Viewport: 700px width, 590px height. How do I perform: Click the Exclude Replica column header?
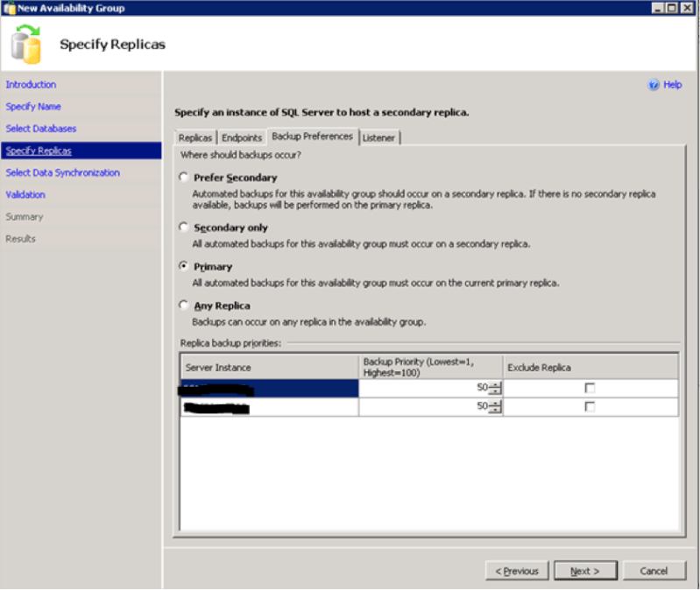coord(590,367)
